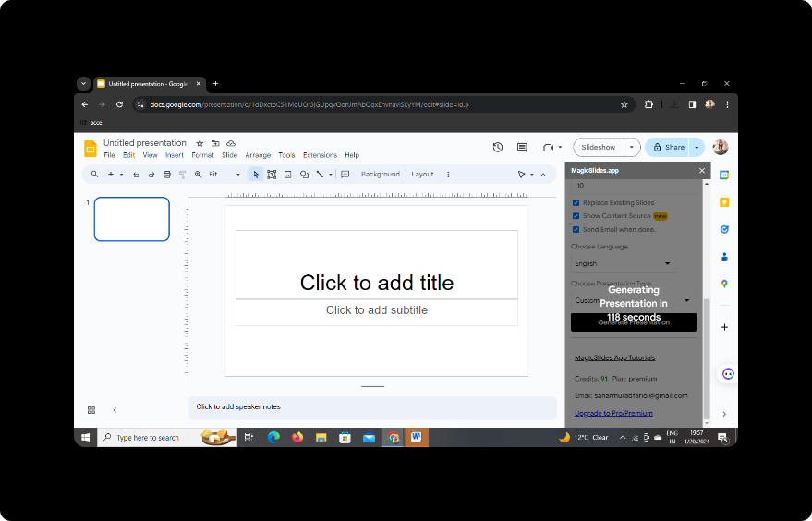Open Word from taskbar
The image size is (812, 521).
coord(417,438)
